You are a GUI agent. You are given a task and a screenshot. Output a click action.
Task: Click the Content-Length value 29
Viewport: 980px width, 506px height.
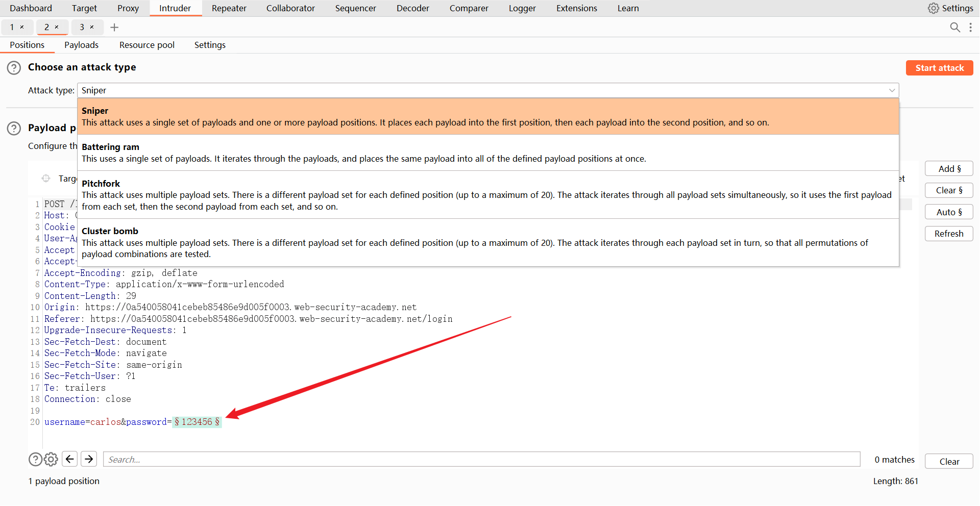click(x=131, y=296)
